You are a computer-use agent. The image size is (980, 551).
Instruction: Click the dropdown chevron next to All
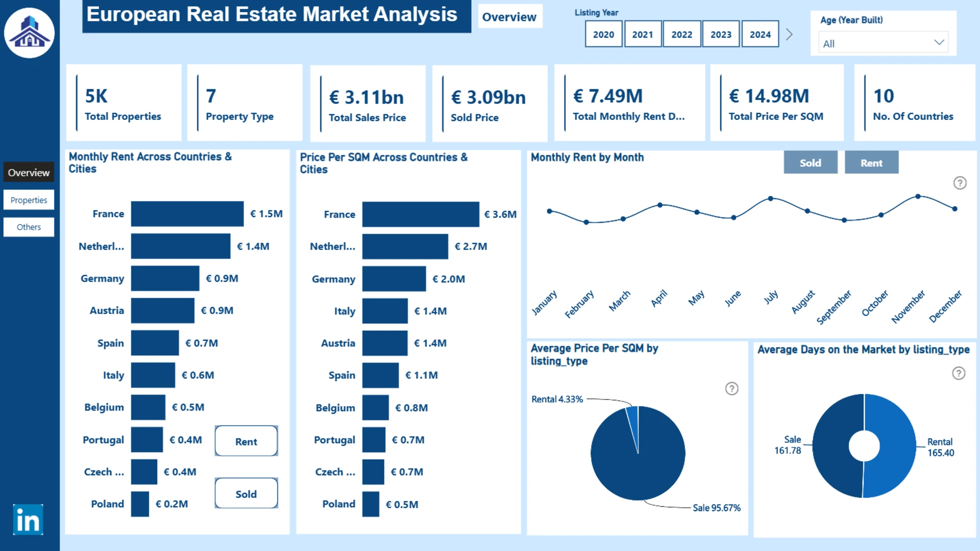(x=939, y=42)
